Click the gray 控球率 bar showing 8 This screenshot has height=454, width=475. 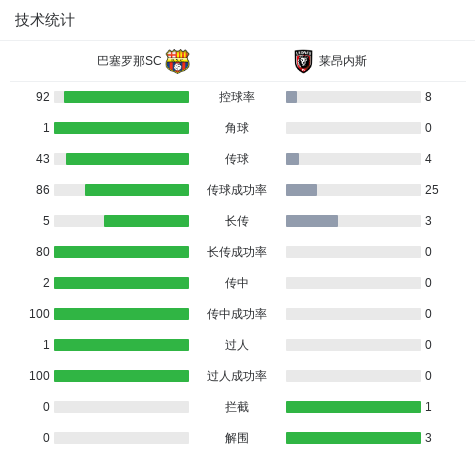click(291, 97)
